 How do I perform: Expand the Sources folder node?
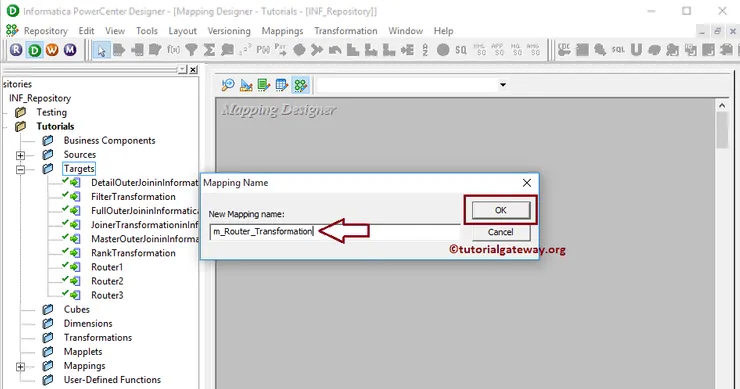tap(20, 155)
